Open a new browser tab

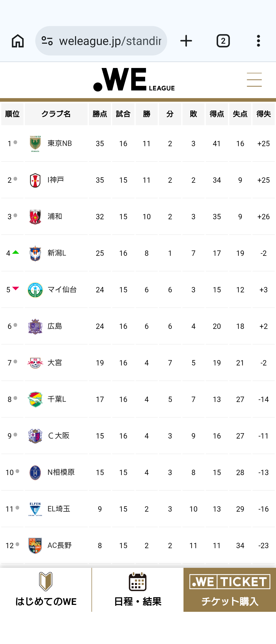186,41
